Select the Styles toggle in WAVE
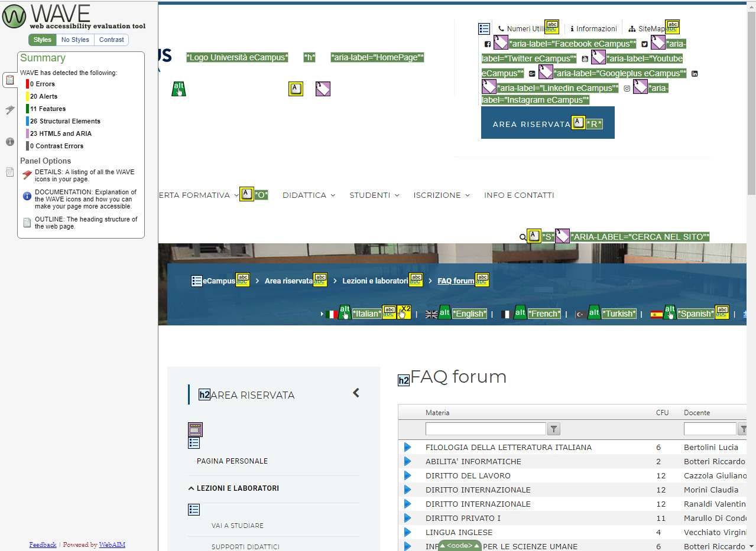 (42, 40)
